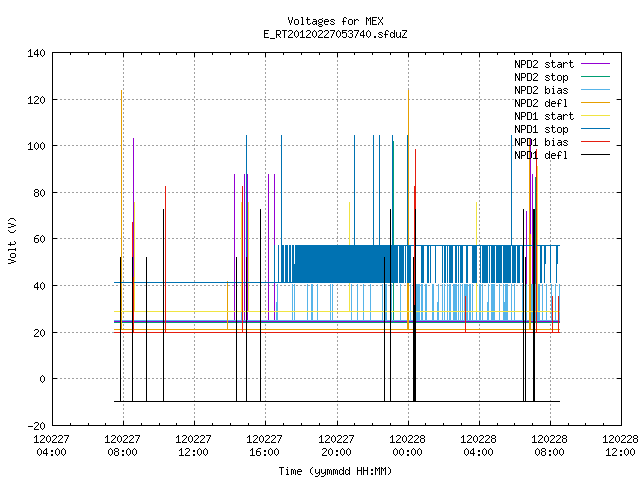Click the 'NPD1 bias' legend label
This screenshot has height=480, width=640.
click(541, 142)
